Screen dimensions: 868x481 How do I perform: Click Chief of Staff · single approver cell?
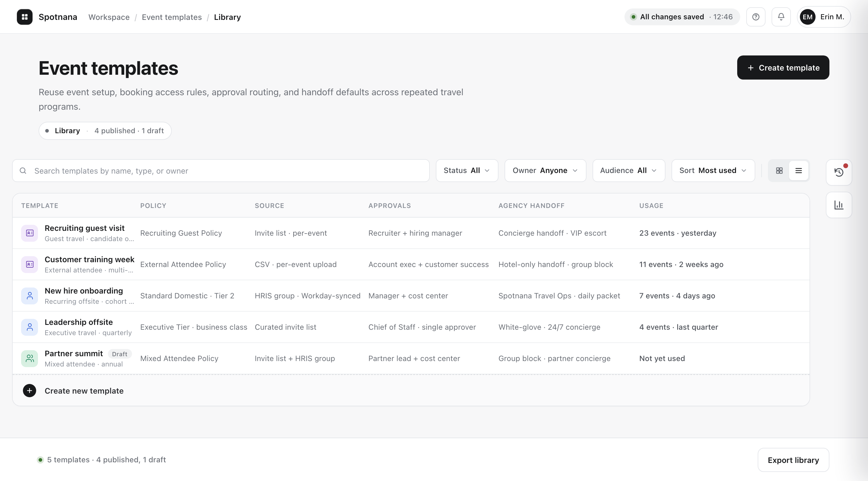pos(422,327)
